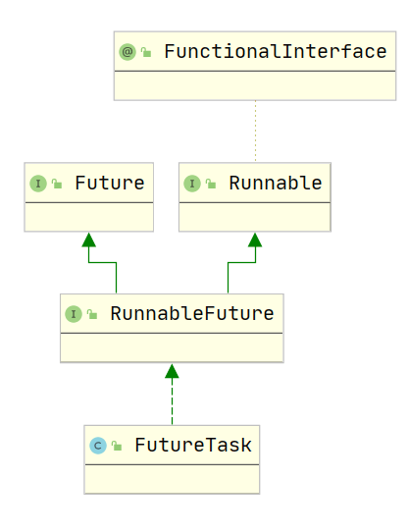
Task: Click the interface icon beside Future
Action: 38,184
